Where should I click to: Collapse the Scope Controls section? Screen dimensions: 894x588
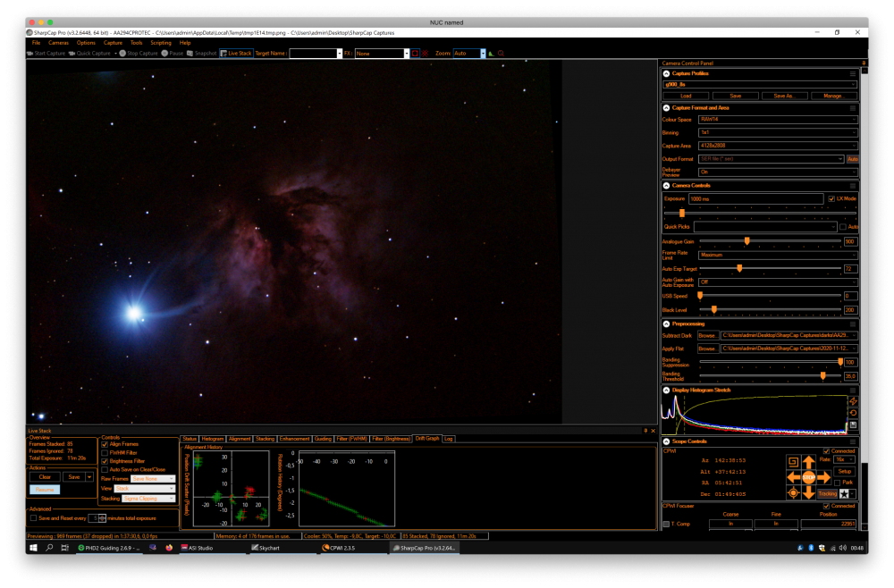coord(666,441)
